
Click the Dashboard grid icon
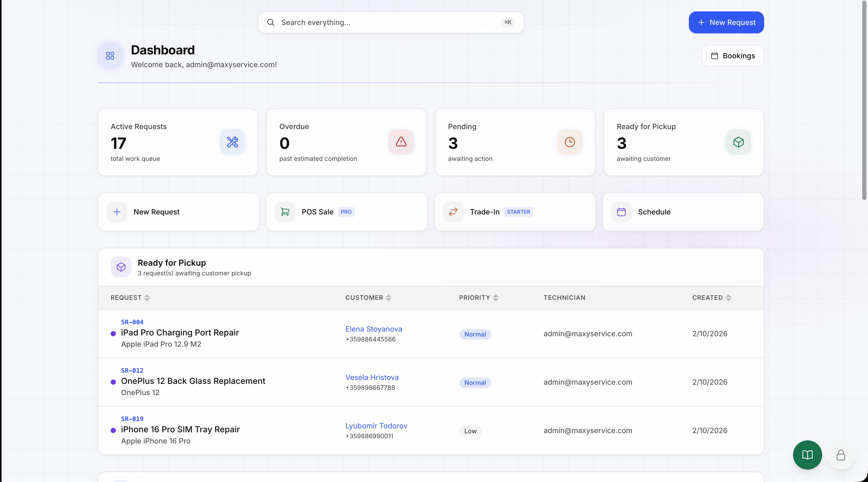click(110, 56)
